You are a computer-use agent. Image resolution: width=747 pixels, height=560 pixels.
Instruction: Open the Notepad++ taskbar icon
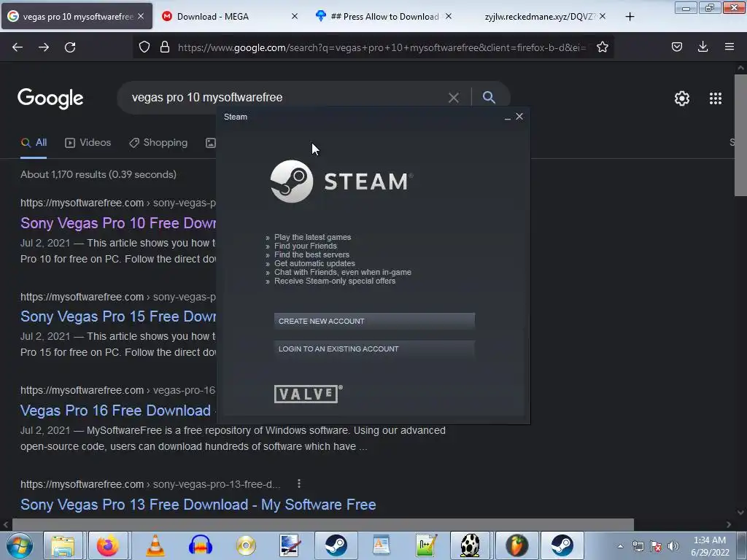426,545
